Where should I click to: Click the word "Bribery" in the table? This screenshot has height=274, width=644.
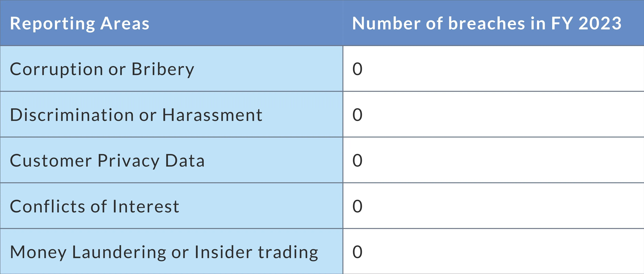click(x=163, y=69)
